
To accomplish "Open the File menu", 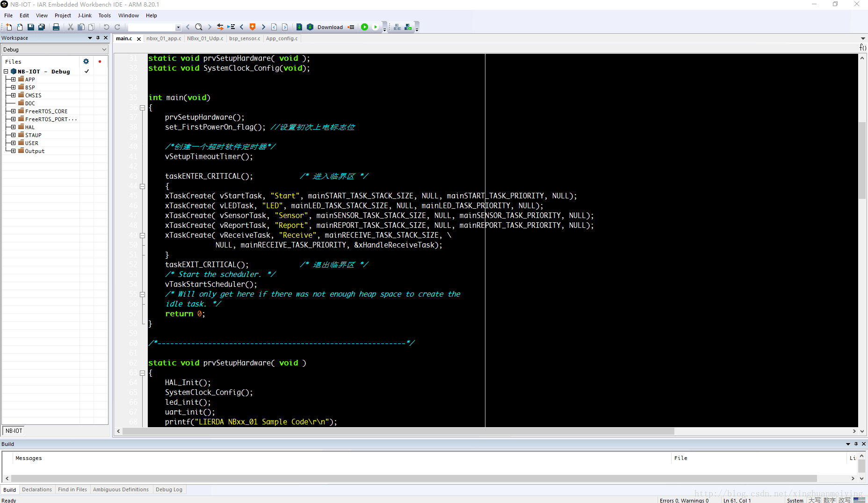I will (x=8, y=15).
